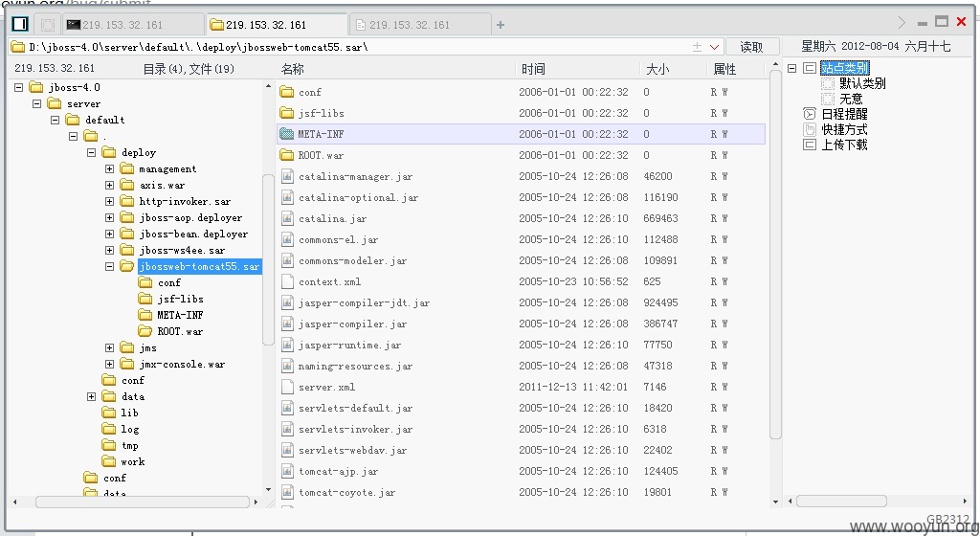The width and height of the screenshot is (980, 536).
Task: Select jboss-bean.deployer folder in tree
Action: click(193, 234)
